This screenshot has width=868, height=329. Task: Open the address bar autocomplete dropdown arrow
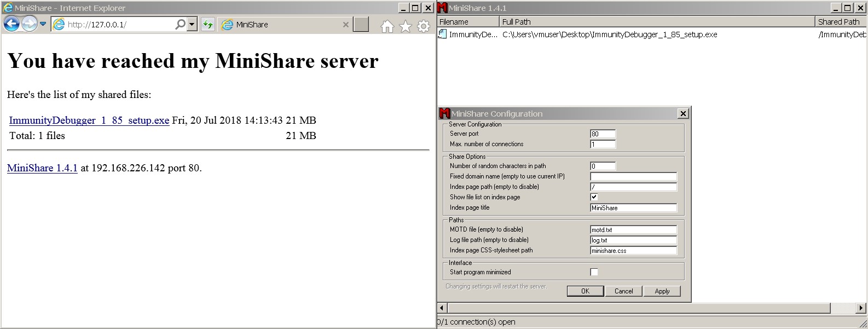[x=192, y=25]
